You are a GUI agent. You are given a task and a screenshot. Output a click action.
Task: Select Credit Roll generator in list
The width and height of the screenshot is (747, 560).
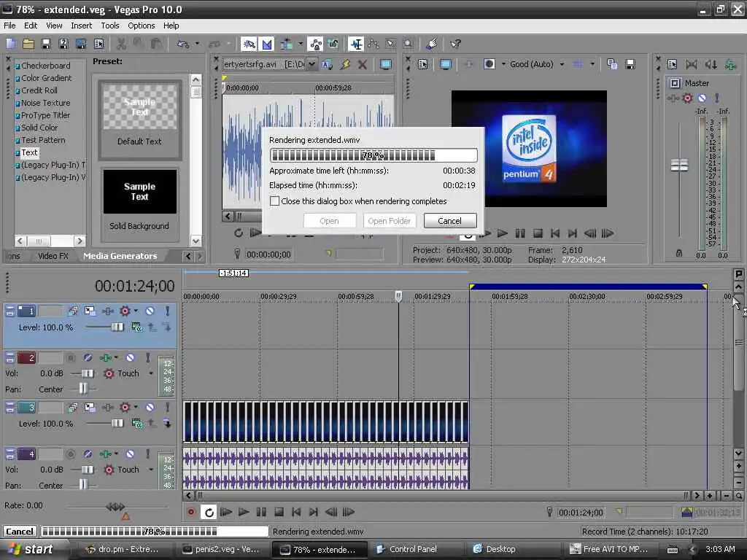tap(39, 90)
